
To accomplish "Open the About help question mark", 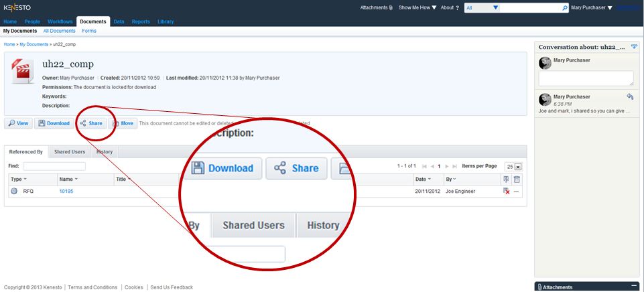I will [x=458, y=8].
